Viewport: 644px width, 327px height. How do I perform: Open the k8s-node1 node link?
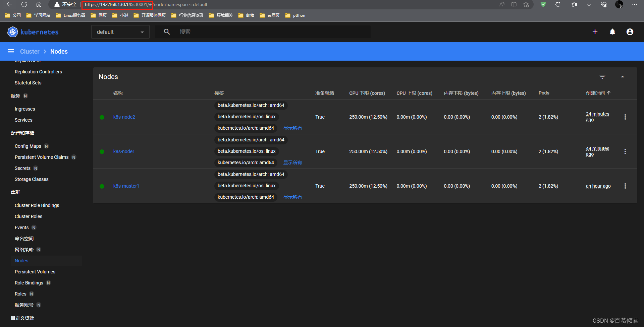click(x=124, y=151)
